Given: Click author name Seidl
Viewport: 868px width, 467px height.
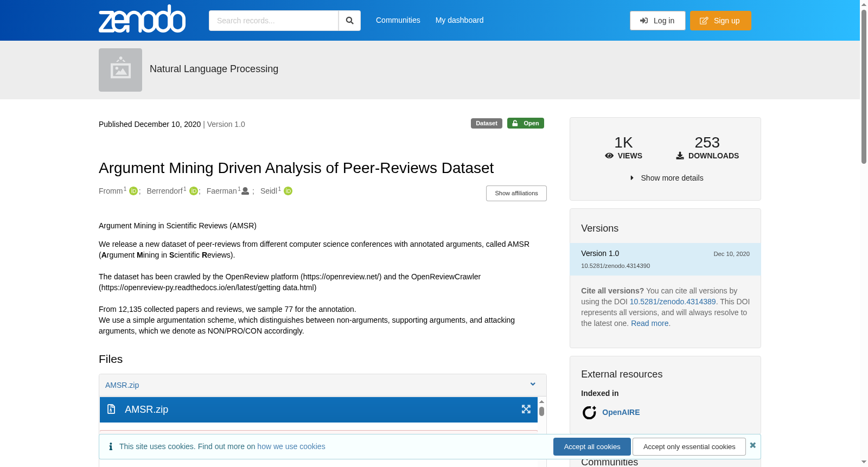Looking at the screenshot, I should [x=269, y=191].
